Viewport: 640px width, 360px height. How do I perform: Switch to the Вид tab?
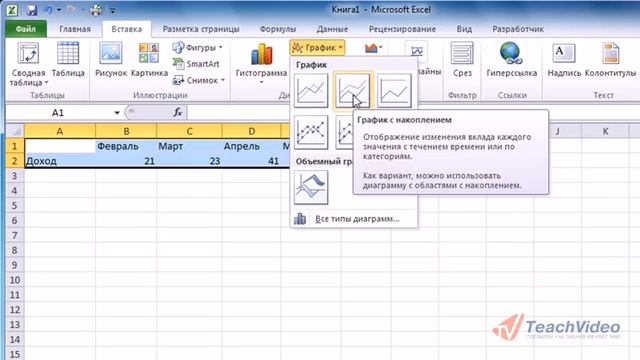(x=464, y=29)
